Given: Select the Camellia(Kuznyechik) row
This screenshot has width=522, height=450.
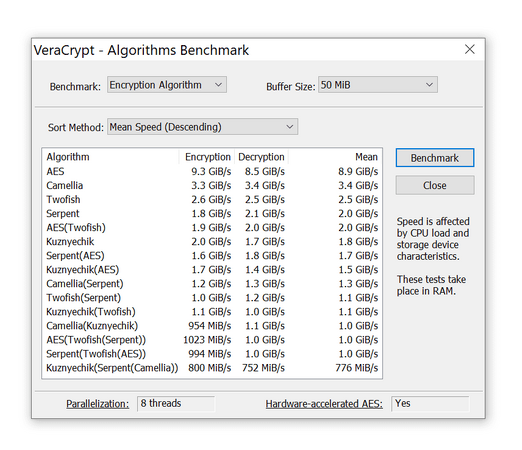Looking at the screenshot, I should pos(212,325).
